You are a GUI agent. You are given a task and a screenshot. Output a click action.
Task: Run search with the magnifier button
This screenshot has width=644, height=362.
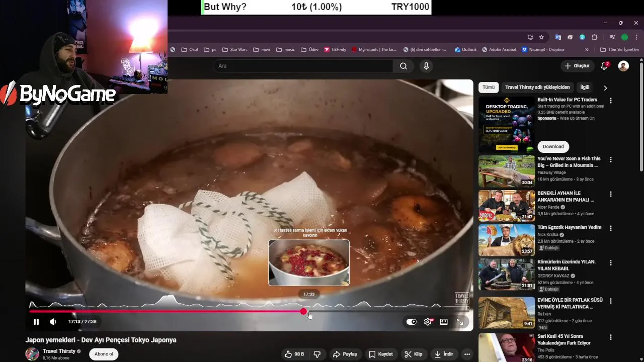(x=404, y=66)
